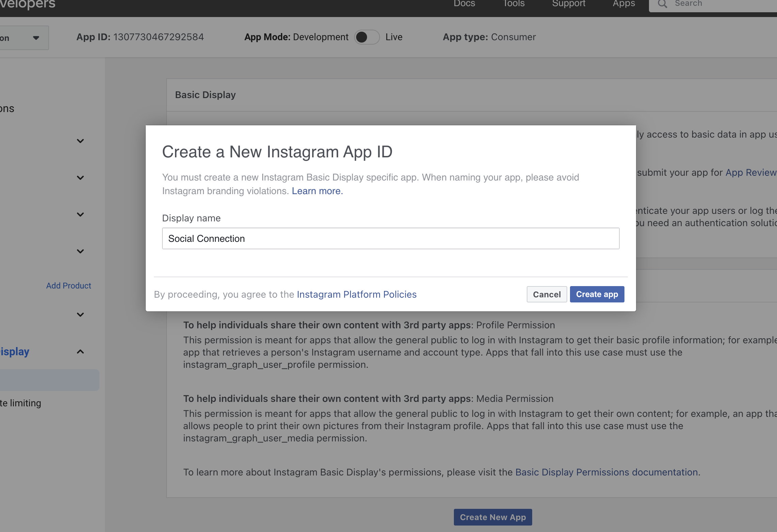Click the App ID number text
Viewport: 777px width, 532px height.
158,37
